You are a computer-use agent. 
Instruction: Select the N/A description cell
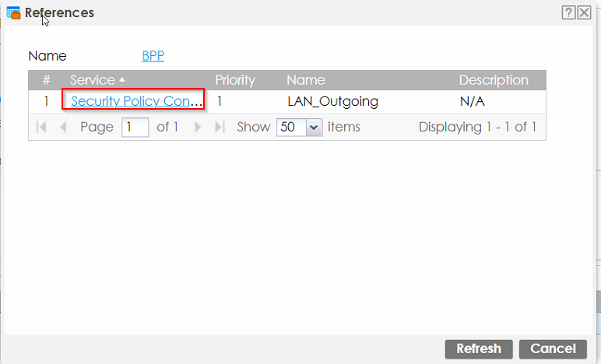[x=473, y=101]
